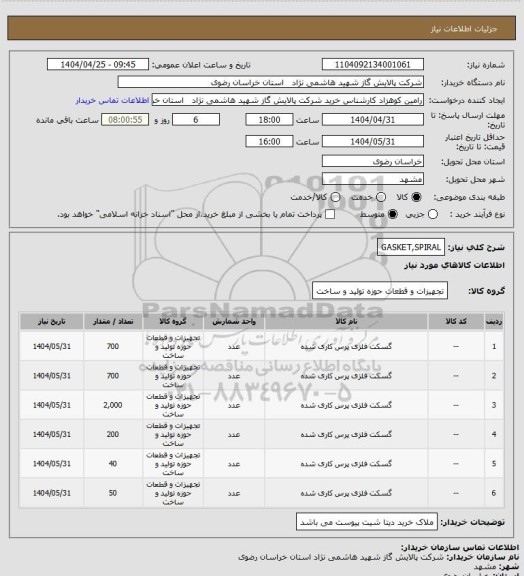Click the واحد شمارش column header
The width and height of the screenshot is (524, 576).
click(x=234, y=322)
